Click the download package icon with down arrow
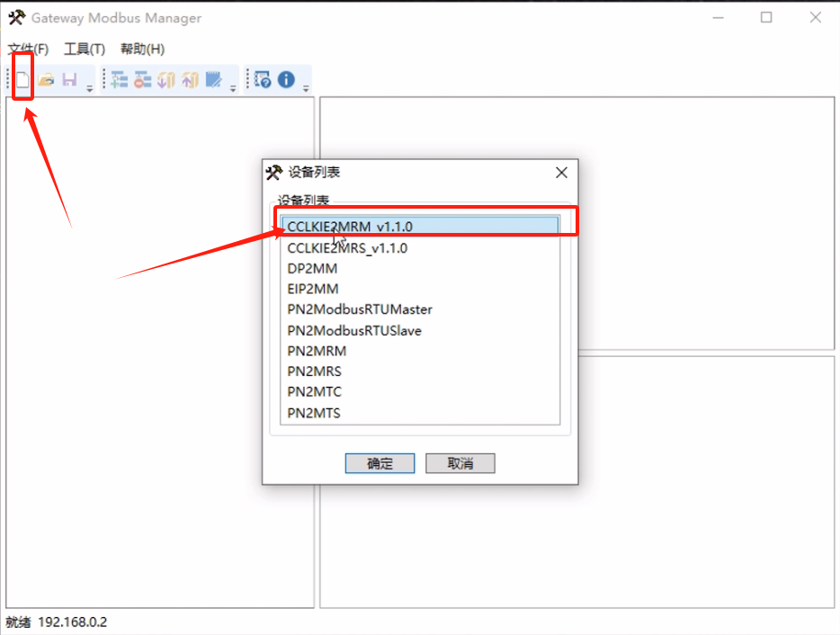 click(165, 80)
